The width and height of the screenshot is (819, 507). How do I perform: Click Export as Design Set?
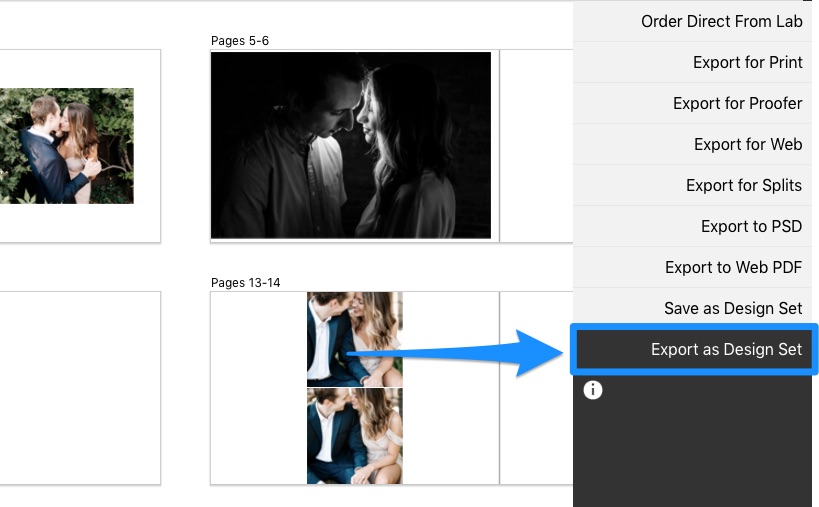[694, 349]
